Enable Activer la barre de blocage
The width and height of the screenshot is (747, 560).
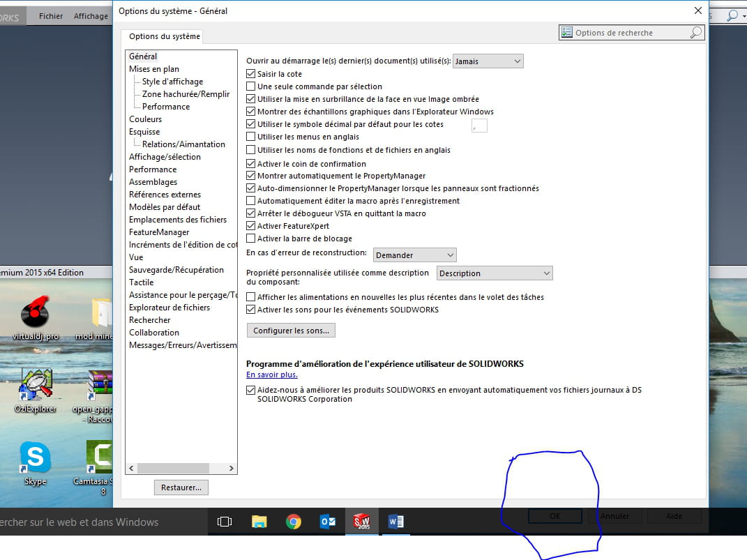pyautogui.click(x=250, y=238)
